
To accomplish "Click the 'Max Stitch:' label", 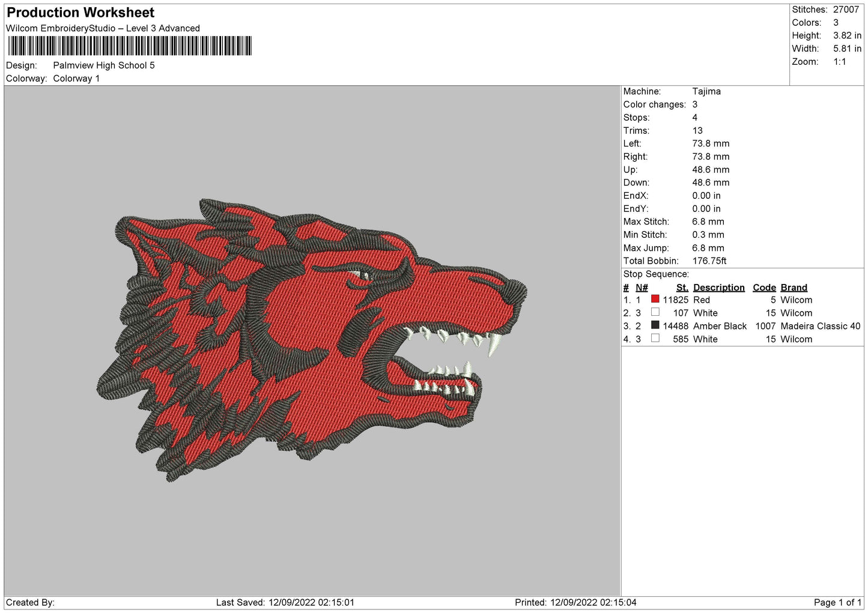I will (x=646, y=222).
